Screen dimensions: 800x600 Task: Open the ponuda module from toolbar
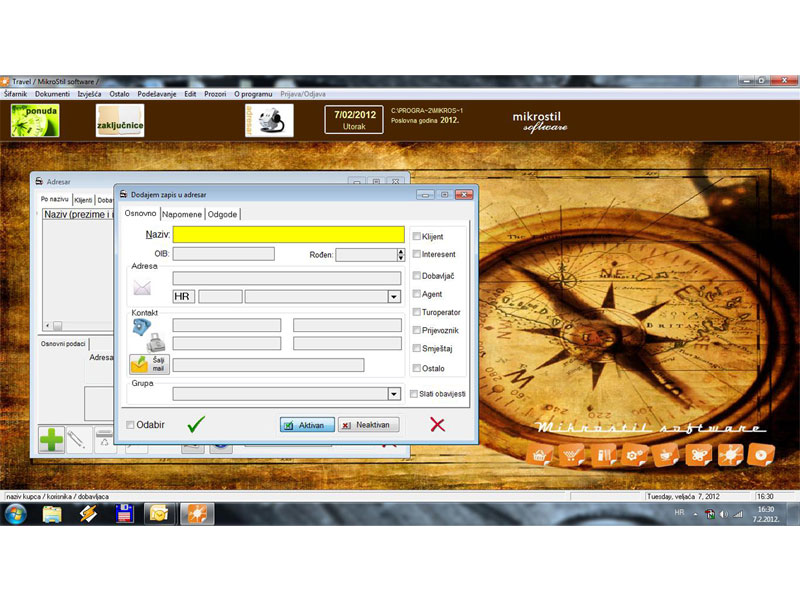tap(35, 120)
